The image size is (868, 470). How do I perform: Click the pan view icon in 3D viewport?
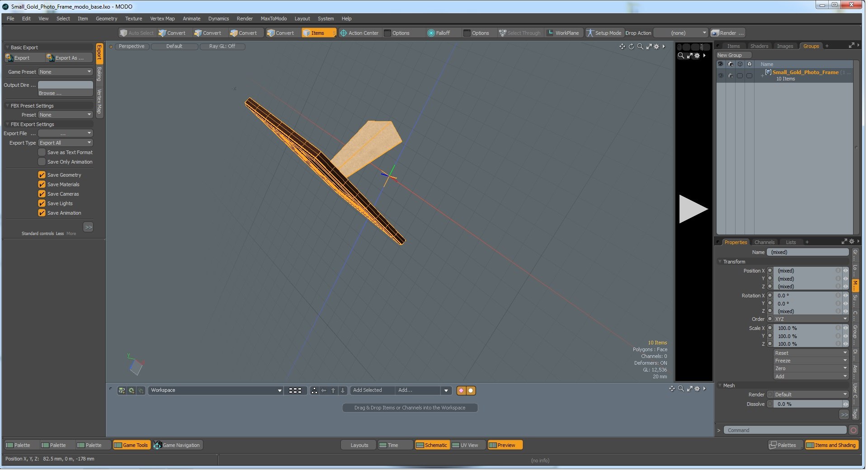622,47
